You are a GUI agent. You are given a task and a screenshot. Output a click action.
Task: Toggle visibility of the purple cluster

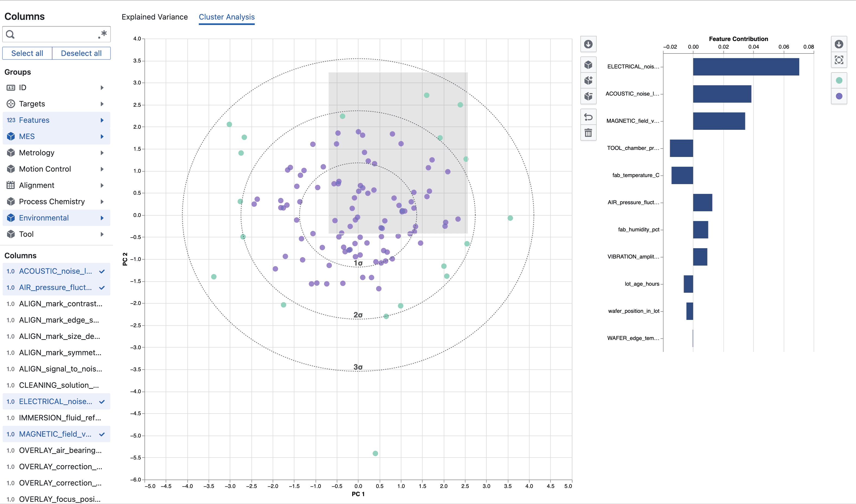click(x=839, y=95)
